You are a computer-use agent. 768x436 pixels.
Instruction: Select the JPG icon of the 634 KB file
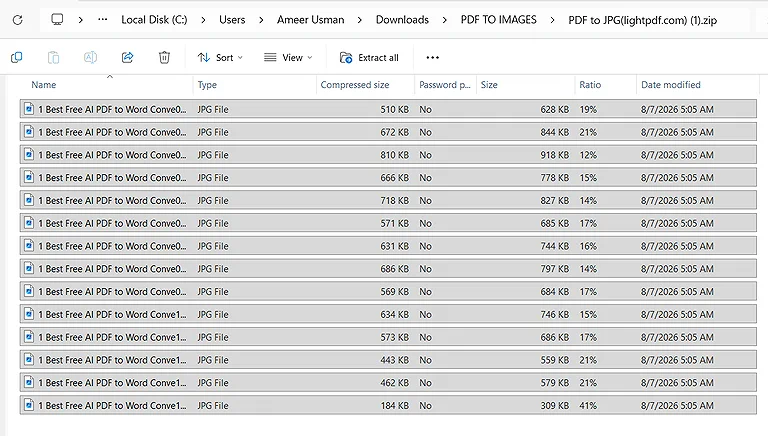tap(29, 314)
